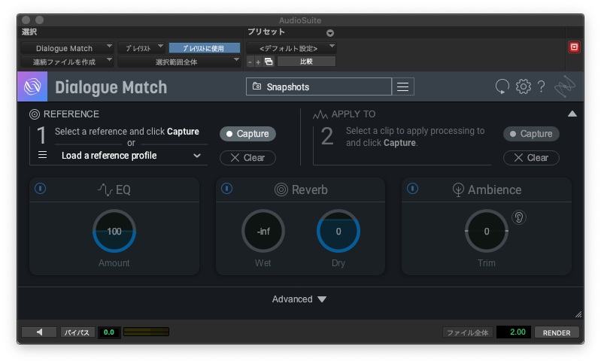Toggle the バイパス bypass button
Viewport: 601px width, 364px height.
[x=77, y=332]
